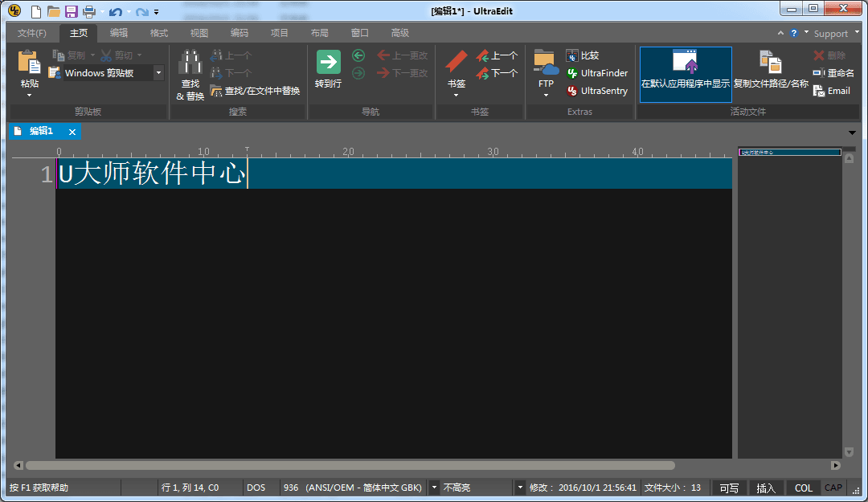Expand the Windows 剪贴板 clipboard dropdown
The width and height of the screenshot is (868, 502).
[x=158, y=73]
